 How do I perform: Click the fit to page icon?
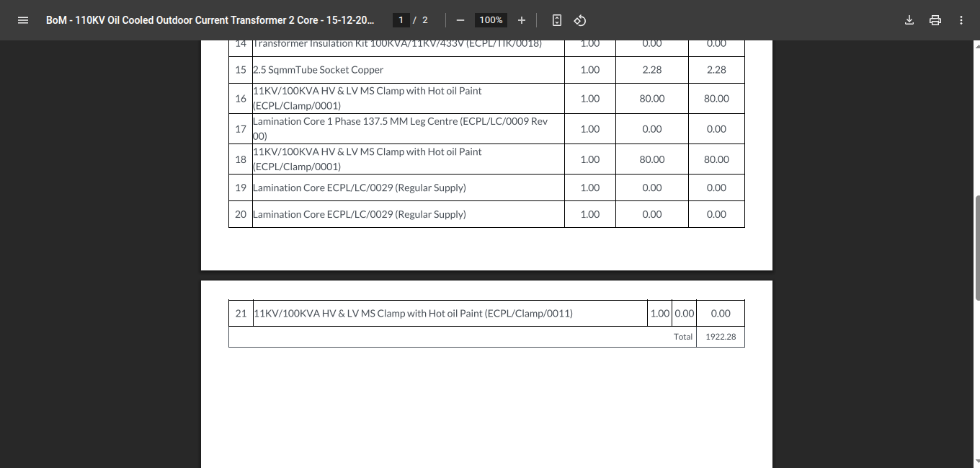[x=557, y=20]
